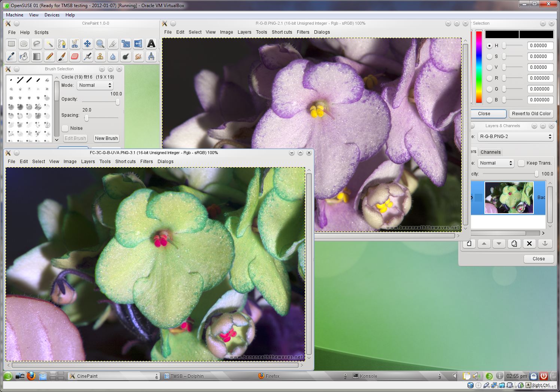Select the Measure compass tool
Viewport: 560px width, 392px height.
point(151,56)
